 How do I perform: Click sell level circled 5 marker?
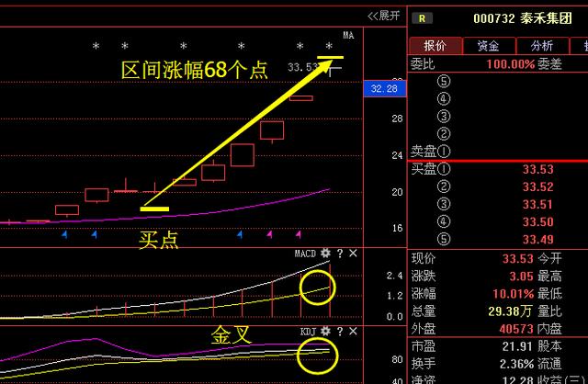pos(444,82)
